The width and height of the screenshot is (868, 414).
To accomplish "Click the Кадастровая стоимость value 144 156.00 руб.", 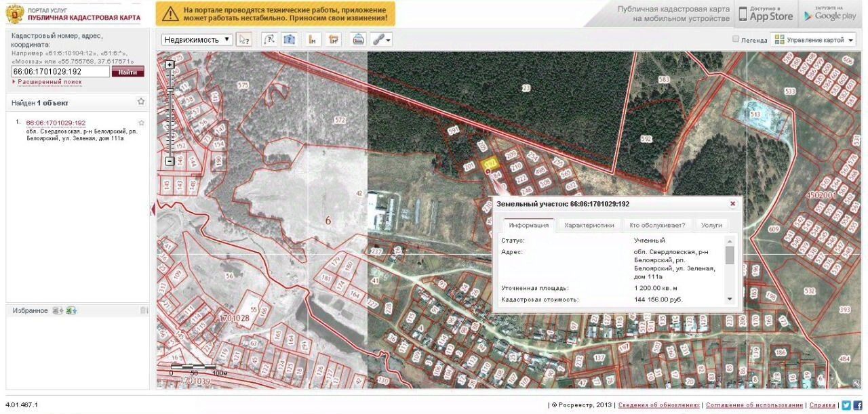I will pyautogui.click(x=658, y=299).
